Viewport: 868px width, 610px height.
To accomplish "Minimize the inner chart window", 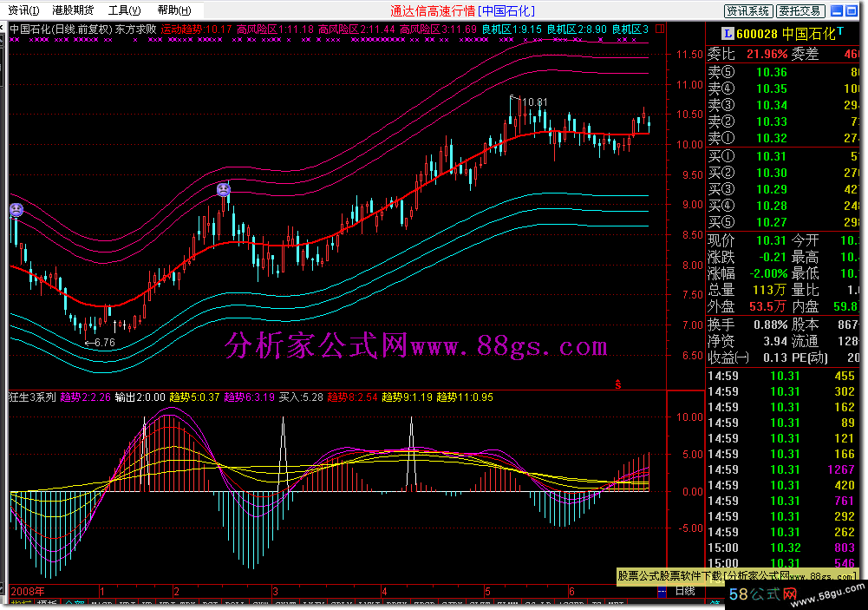I will [x=837, y=10].
